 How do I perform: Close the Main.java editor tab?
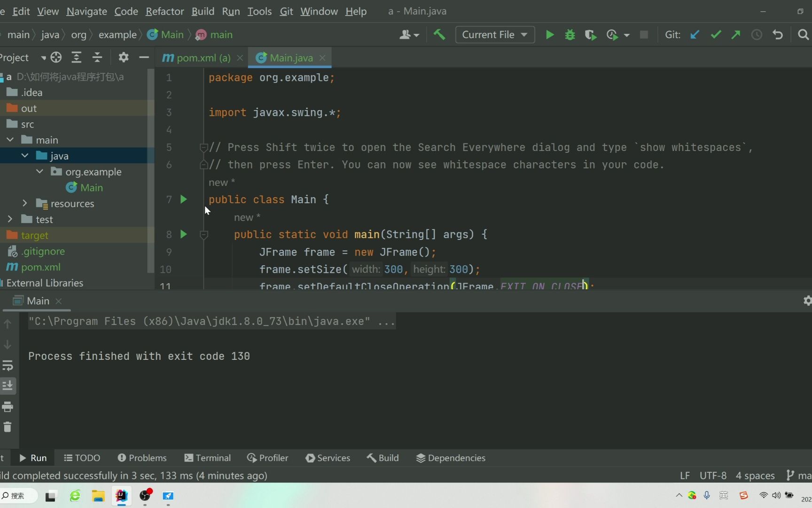[322, 58]
